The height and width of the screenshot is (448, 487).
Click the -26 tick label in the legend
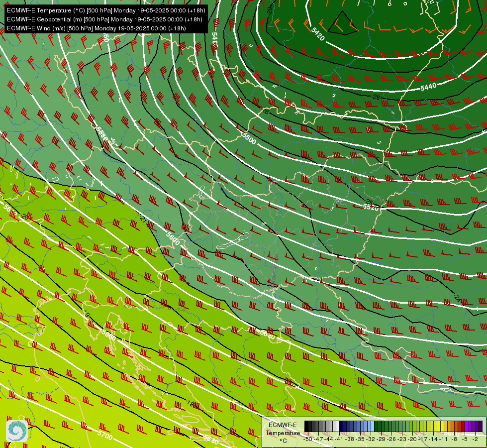[x=391, y=440]
